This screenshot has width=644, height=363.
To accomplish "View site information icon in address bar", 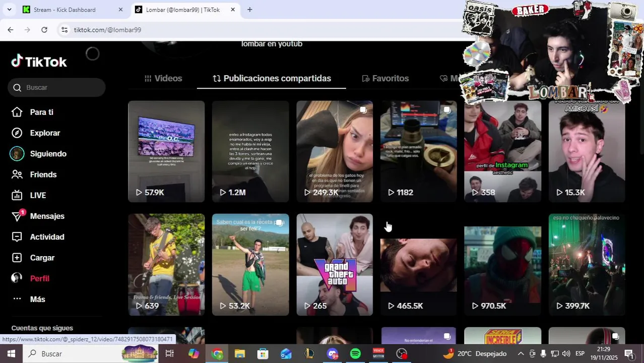I will coord(64,30).
